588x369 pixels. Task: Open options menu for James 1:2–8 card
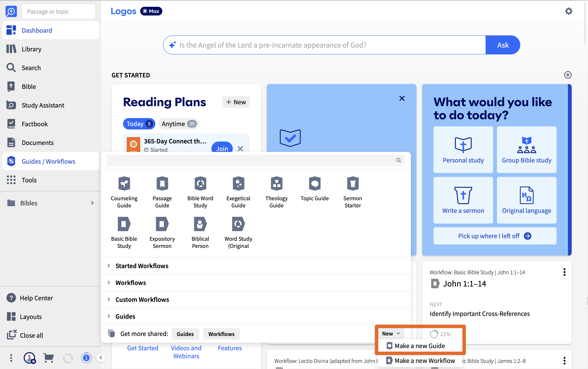tap(564, 360)
